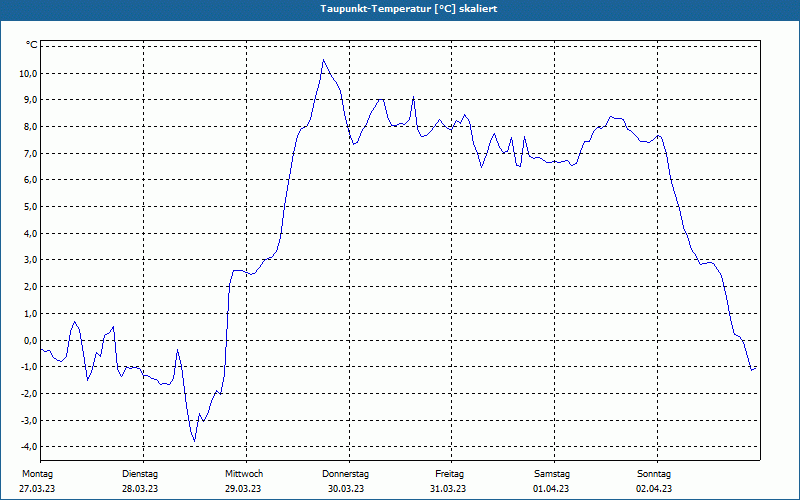Click the curve's highest peak above 10,0
Image resolution: width=800 pixels, height=500 pixels.
click(x=323, y=60)
